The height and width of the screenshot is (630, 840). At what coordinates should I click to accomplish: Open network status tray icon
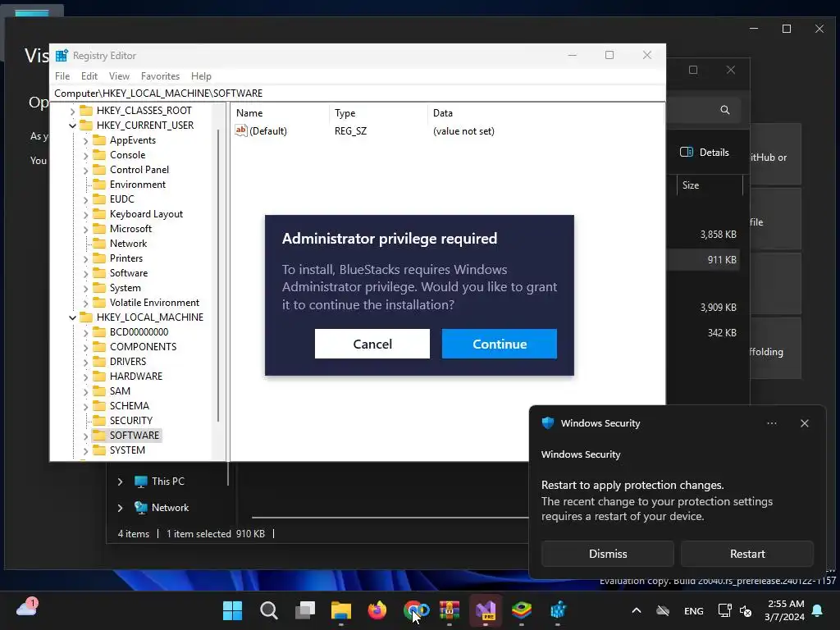pos(724,610)
